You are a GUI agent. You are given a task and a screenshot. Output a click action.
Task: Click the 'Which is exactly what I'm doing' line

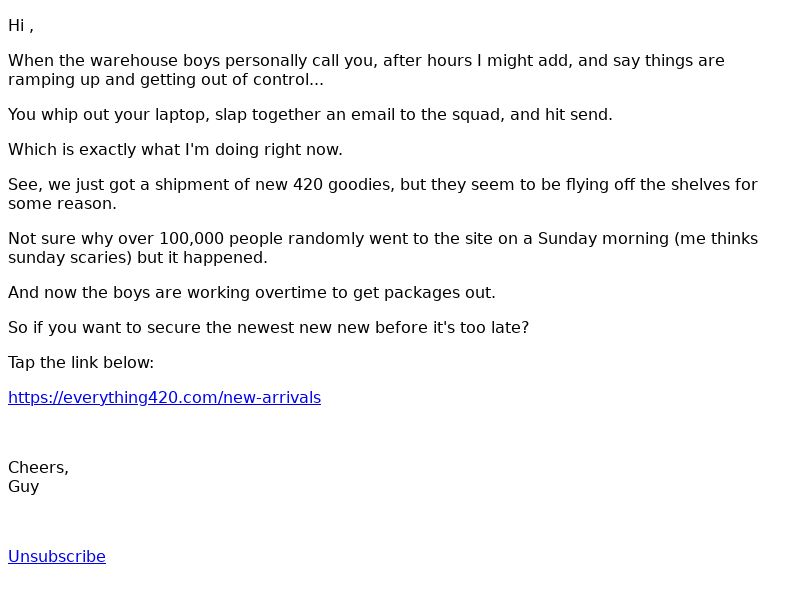tap(175, 149)
